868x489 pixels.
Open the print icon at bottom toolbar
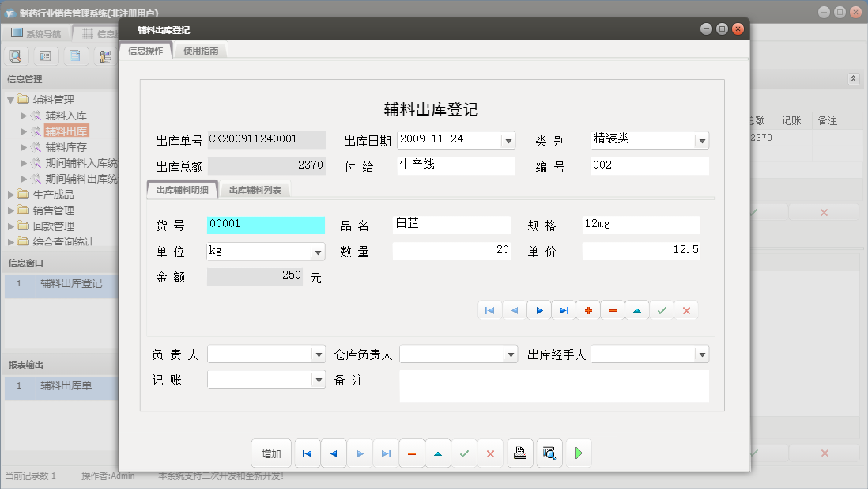coord(519,453)
